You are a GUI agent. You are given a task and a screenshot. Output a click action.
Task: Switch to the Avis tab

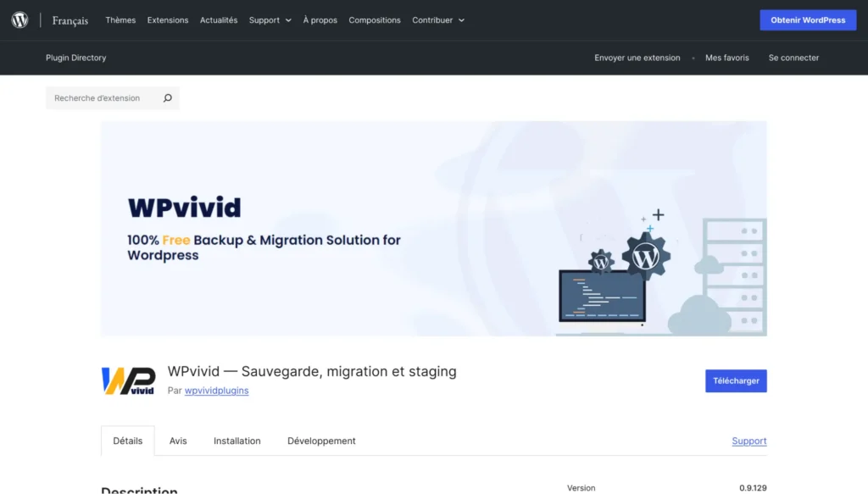[x=178, y=441]
